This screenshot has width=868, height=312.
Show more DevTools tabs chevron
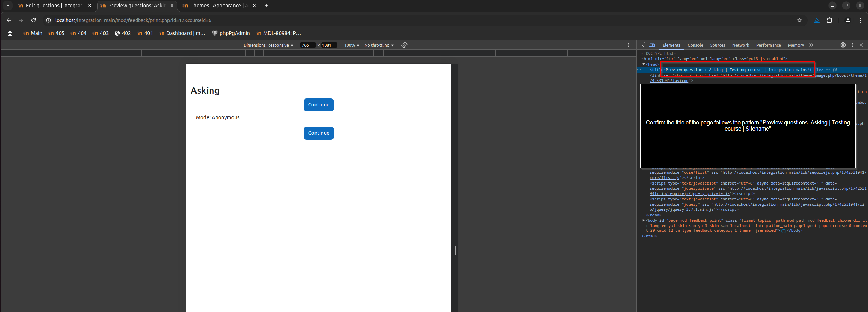(x=811, y=45)
